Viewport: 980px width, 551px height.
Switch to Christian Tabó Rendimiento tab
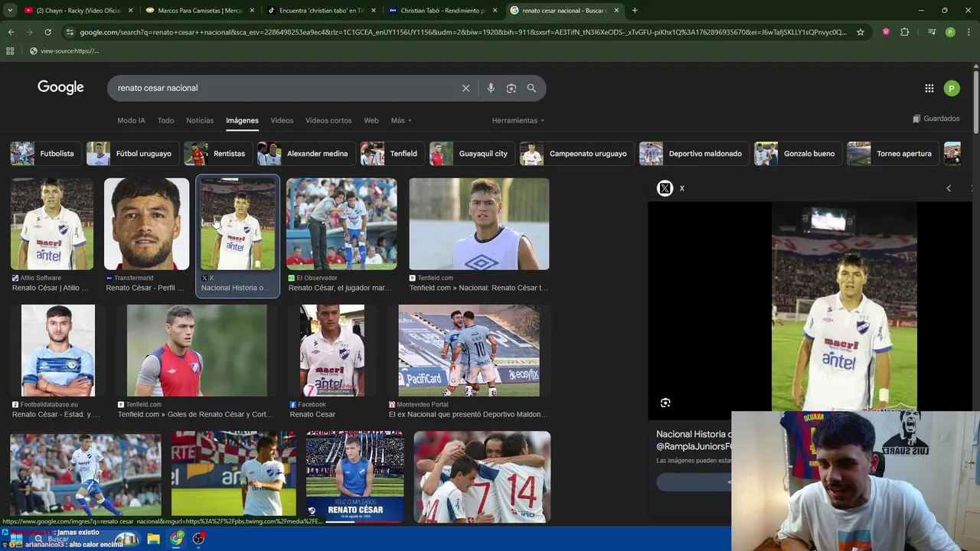click(x=443, y=11)
